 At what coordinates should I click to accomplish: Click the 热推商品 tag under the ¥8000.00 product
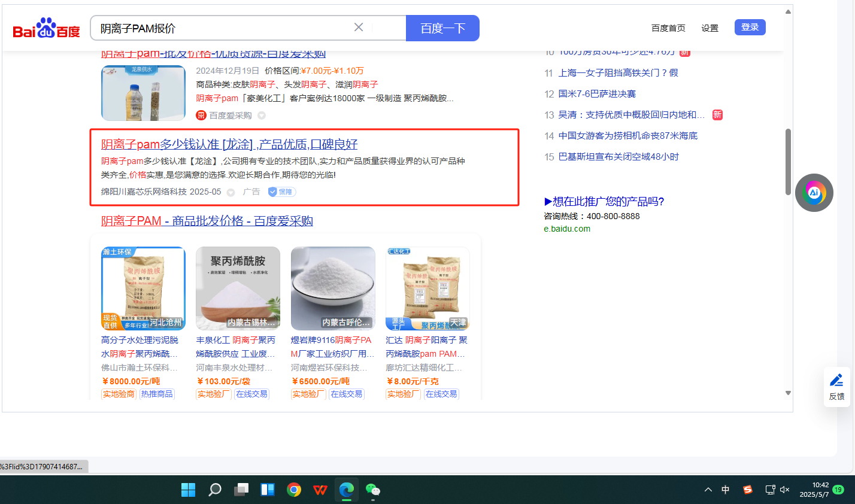(x=157, y=394)
